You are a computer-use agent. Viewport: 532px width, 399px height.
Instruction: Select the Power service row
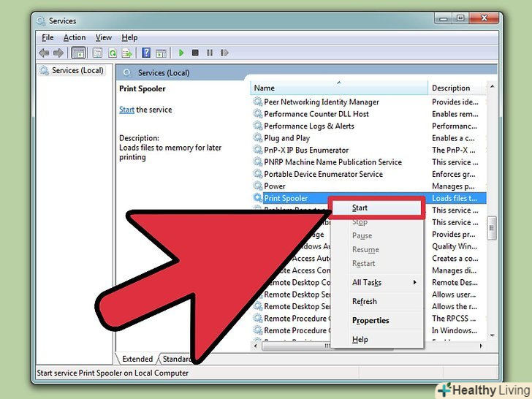(275, 186)
